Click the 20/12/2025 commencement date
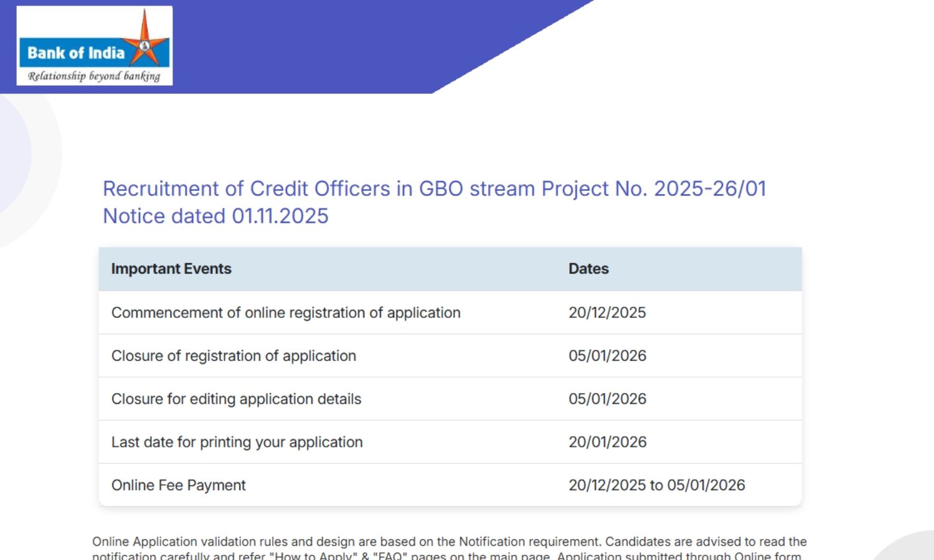This screenshot has height=560, width=934. click(607, 312)
